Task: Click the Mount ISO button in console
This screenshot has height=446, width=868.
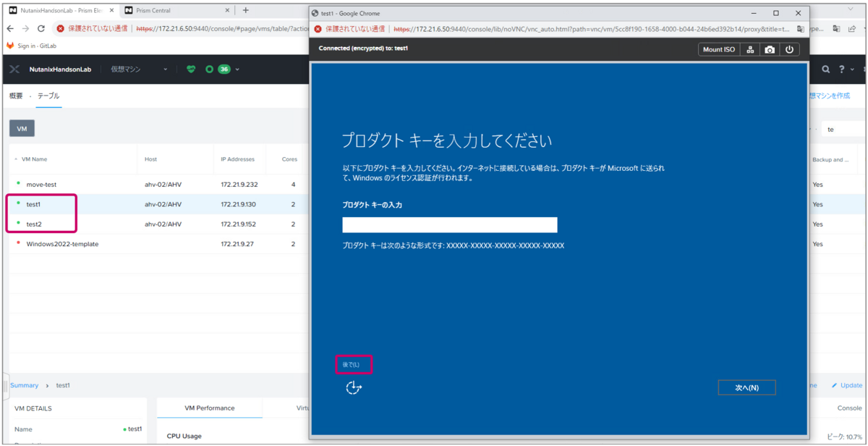Action: point(719,49)
